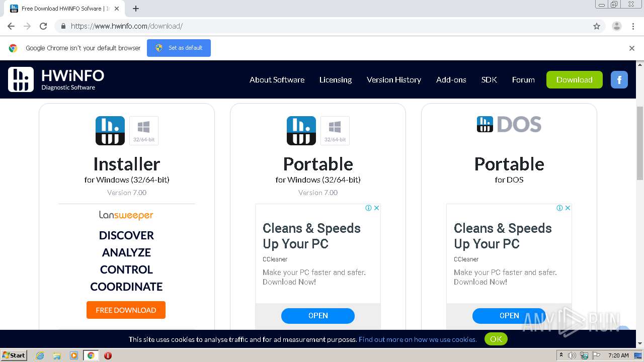Image resolution: width=644 pixels, height=362 pixels.
Task: Click the HWiNFO logo in site header
Action: [56, 79]
